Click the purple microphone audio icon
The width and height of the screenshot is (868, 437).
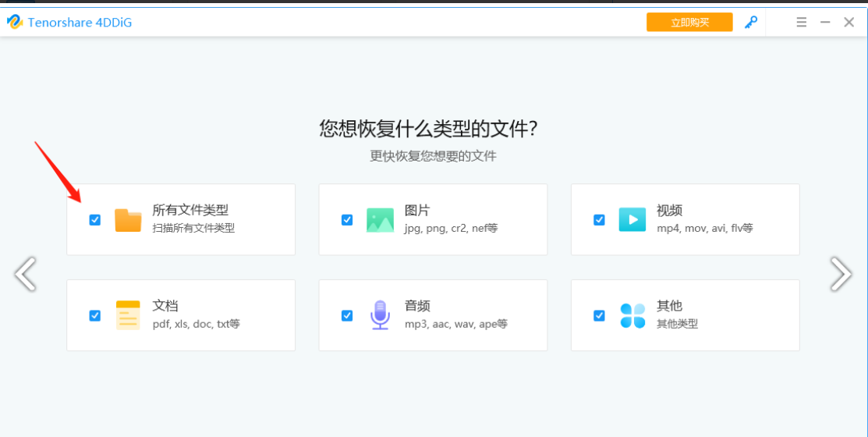[x=381, y=315]
